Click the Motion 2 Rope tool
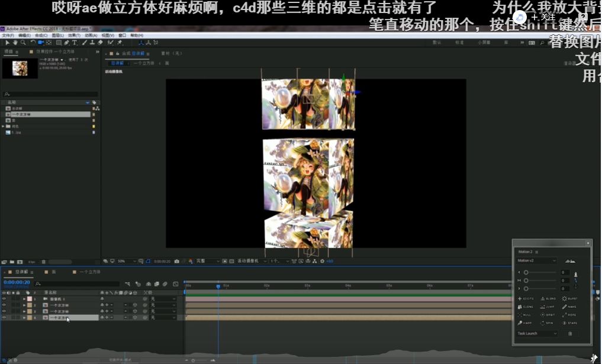The image size is (602, 364). [x=570, y=315]
